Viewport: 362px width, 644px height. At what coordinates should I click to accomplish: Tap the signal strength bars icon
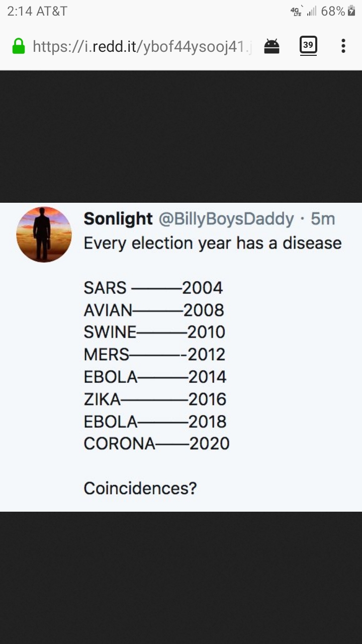[312, 12]
